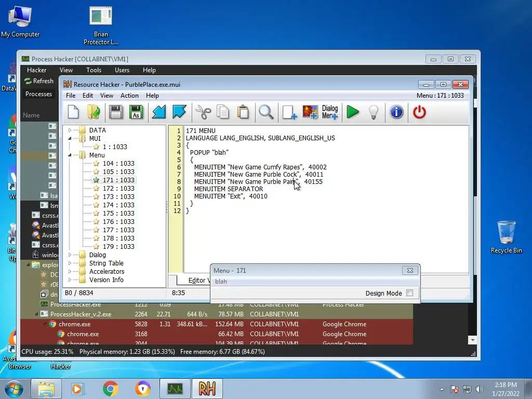Open the Tools menu in Process Hacker
The image size is (532, 399).
[94, 70]
